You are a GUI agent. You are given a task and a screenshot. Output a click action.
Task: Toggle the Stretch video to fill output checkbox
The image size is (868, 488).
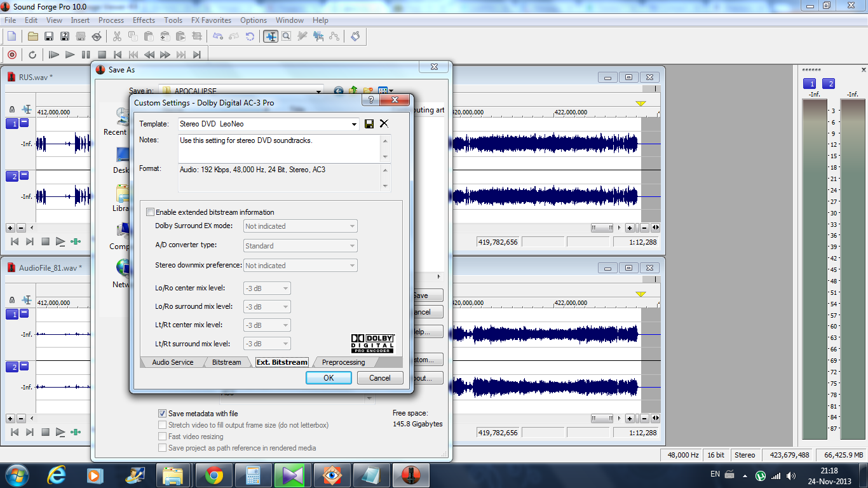point(163,425)
